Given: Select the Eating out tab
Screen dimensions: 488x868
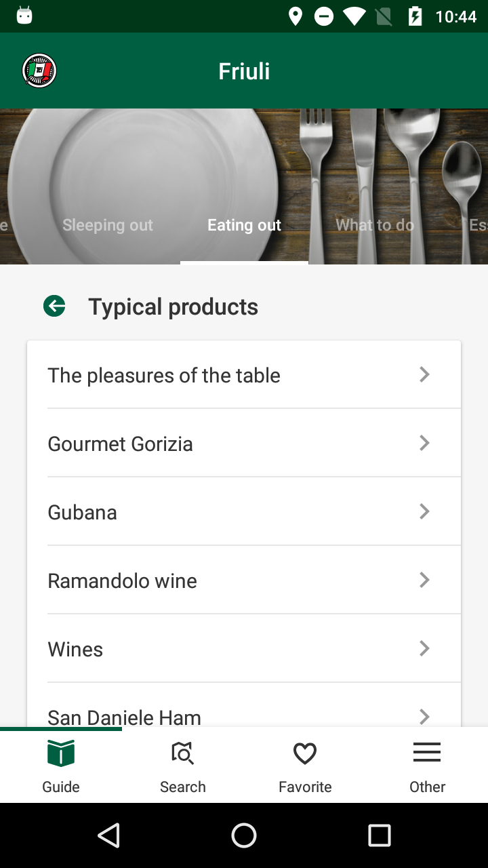Looking at the screenshot, I should tap(244, 225).
